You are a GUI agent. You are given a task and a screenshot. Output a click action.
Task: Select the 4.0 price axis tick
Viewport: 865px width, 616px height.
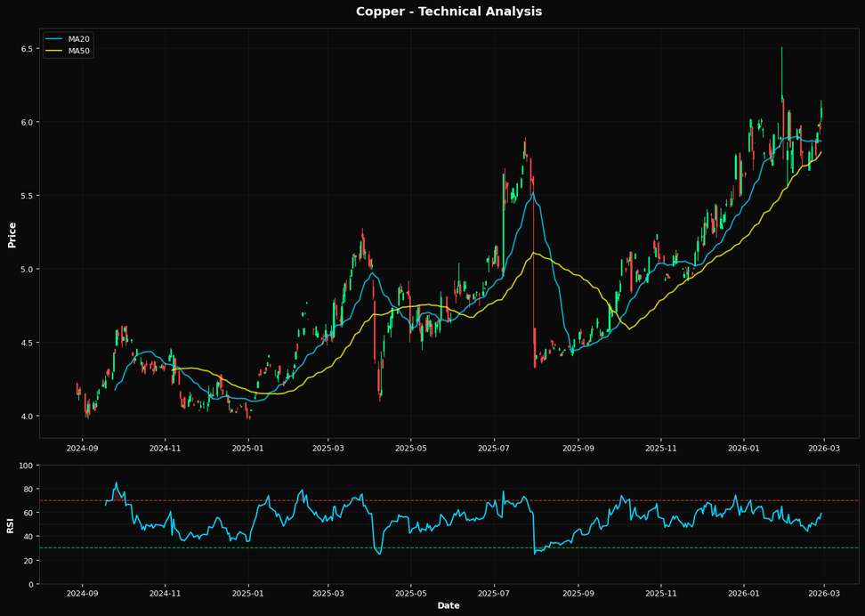[27, 416]
